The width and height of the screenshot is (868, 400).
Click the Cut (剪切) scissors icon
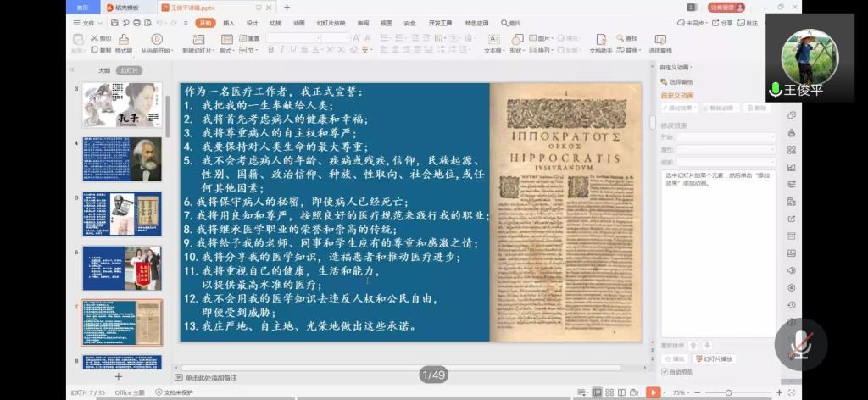point(95,38)
